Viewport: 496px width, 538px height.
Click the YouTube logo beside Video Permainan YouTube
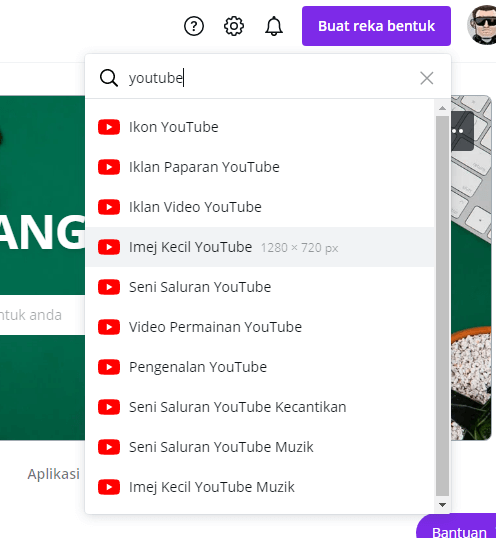[109, 327]
